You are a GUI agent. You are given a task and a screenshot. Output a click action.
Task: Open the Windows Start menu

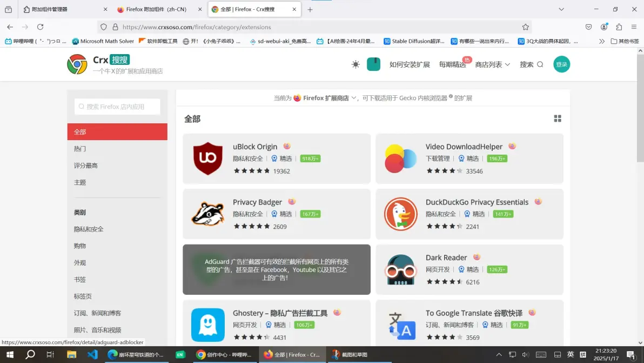coord(10,354)
